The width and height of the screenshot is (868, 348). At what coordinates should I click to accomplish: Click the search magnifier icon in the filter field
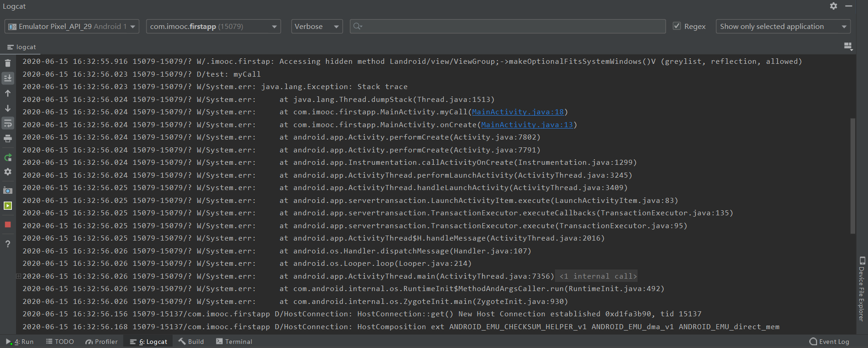[x=358, y=26]
